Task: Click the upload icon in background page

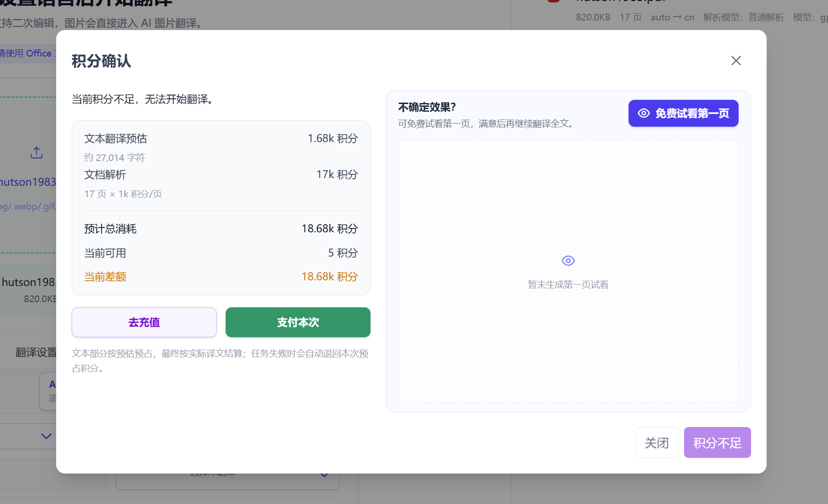Action: click(37, 152)
